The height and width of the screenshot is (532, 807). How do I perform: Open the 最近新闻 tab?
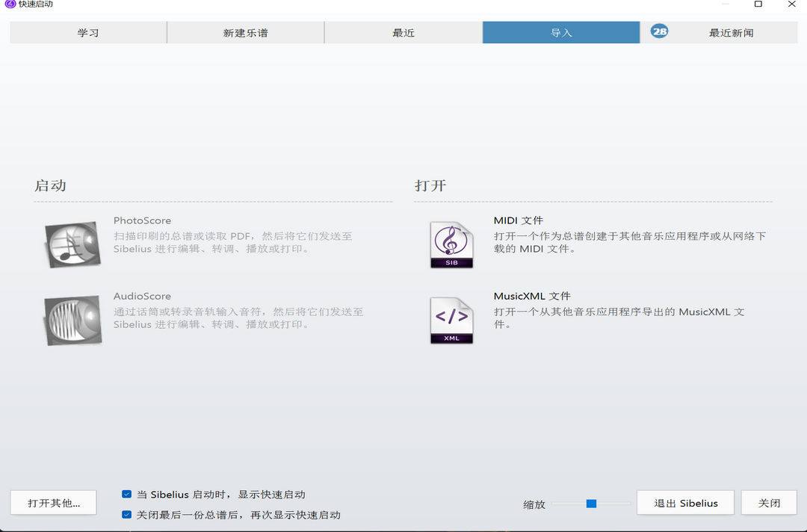[x=731, y=33]
